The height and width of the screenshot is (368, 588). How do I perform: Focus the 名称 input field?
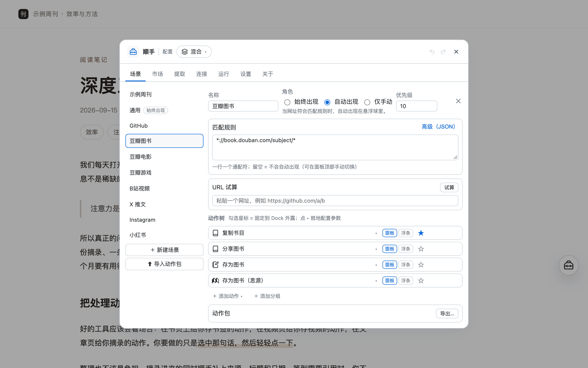coord(243,106)
